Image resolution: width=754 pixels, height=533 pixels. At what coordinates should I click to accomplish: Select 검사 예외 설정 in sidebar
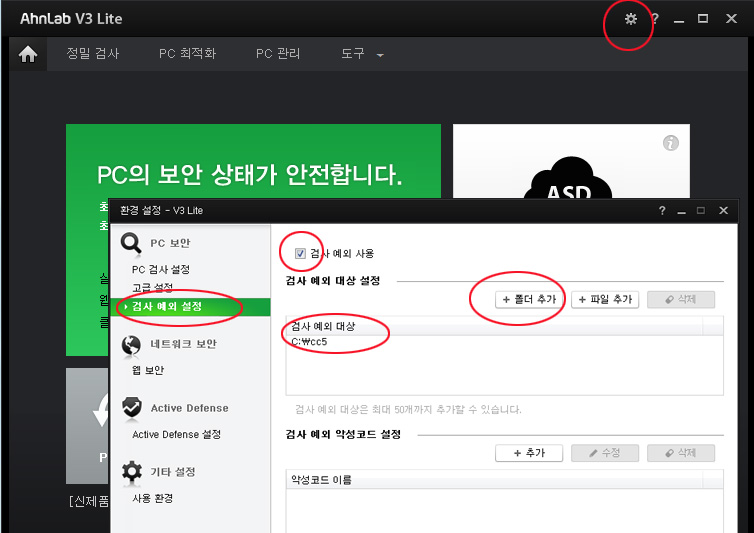pyautogui.click(x=190, y=307)
